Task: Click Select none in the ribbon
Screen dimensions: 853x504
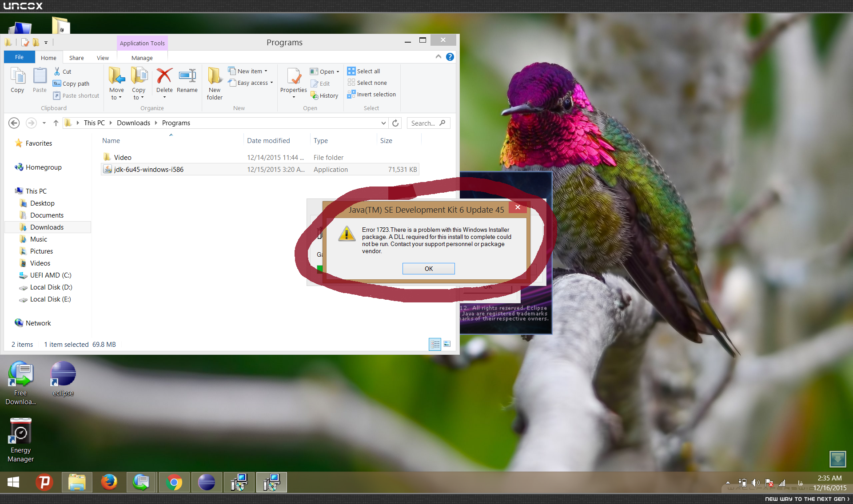Action: [367, 83]
